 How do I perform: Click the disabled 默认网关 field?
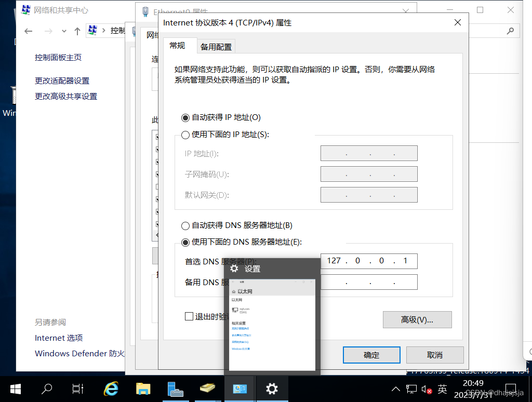coord(369,195)
